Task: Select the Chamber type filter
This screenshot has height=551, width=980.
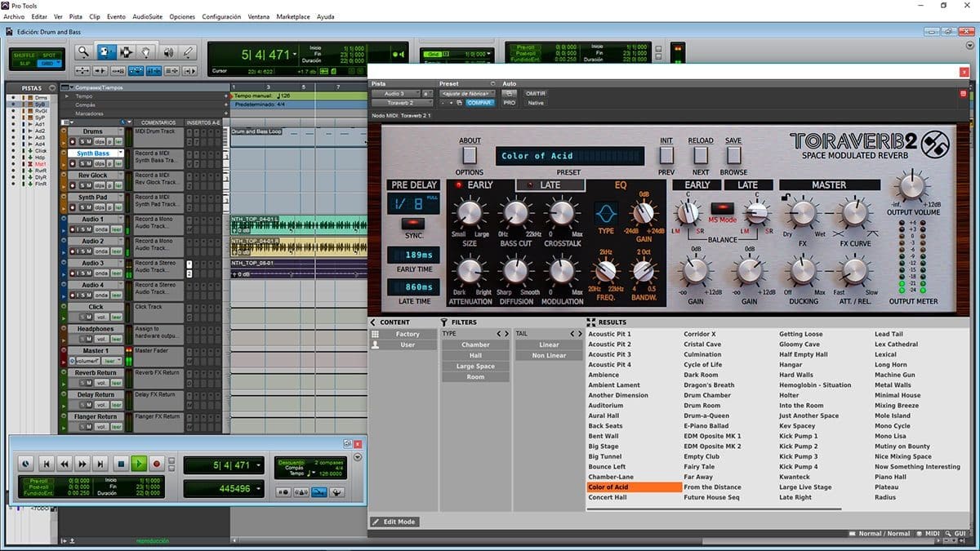Action: tap(475, 344)
